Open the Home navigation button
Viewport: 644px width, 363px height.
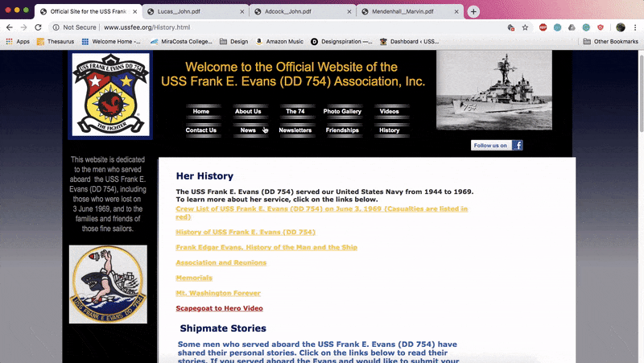coord(201,111)
